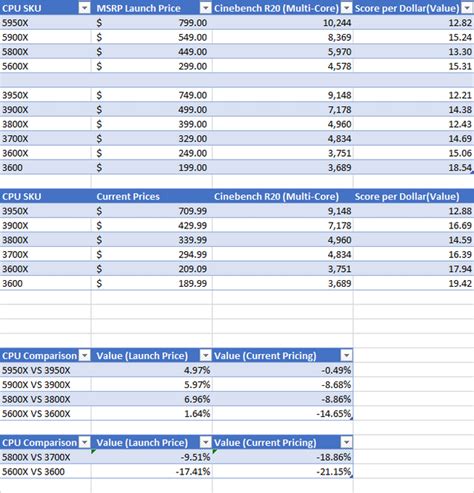474x493 pixels.
Task: Select the 189.99 current price cell
Action: [152, 283]
